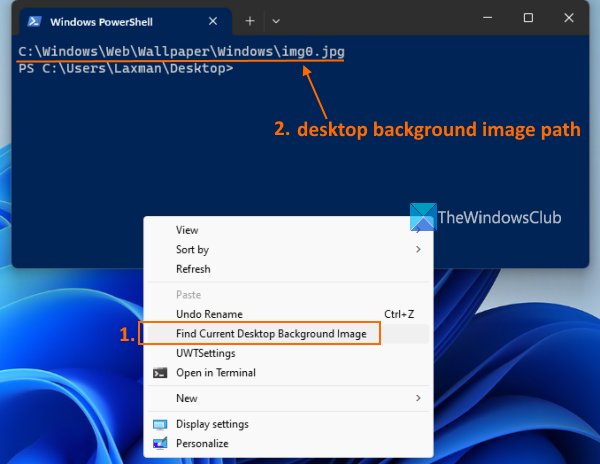Viewport: 600px width, 464px height.
Task: Choose Find Current Desktop Background Image
Action: pyautogui.click(x=270, y=333)
